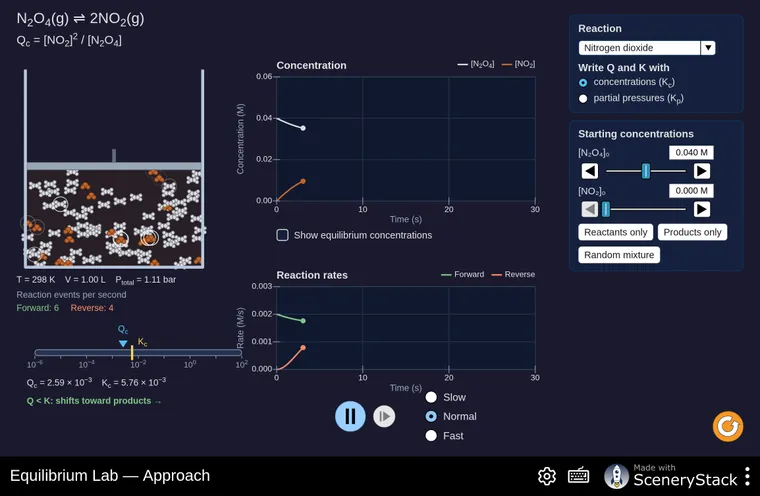
Task: Click the 'Write Q and K with' label
Action: [x=624, y=68]
